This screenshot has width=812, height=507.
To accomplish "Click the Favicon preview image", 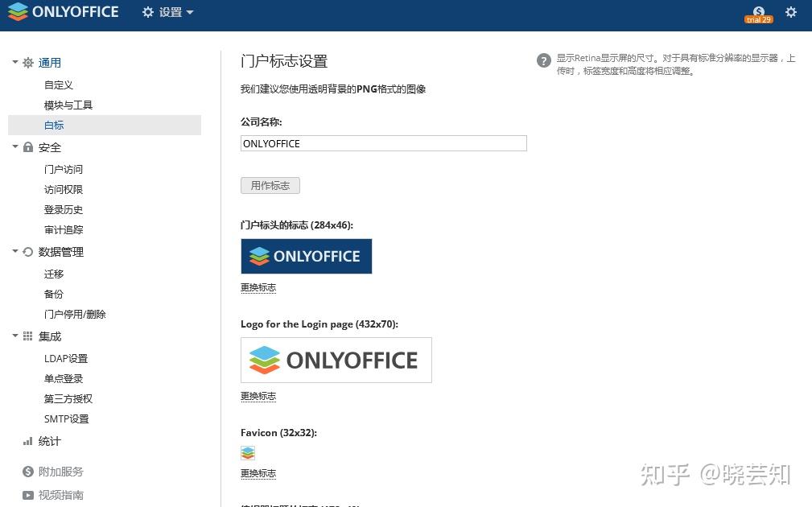I will point(247,452).
